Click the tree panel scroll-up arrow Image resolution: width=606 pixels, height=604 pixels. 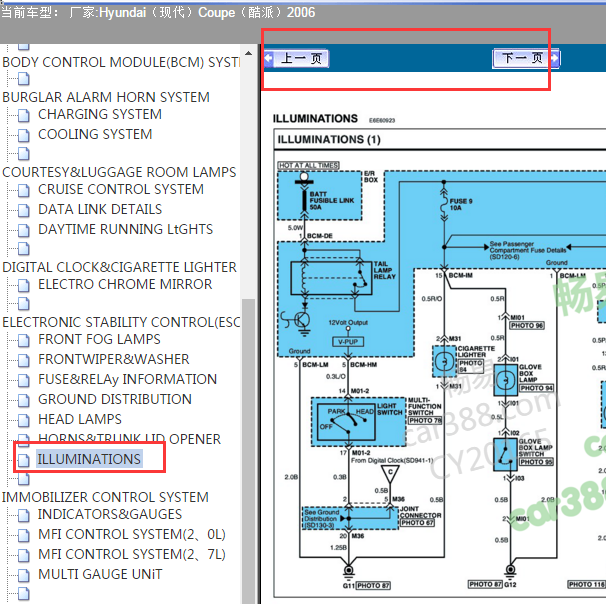[248, 53]
